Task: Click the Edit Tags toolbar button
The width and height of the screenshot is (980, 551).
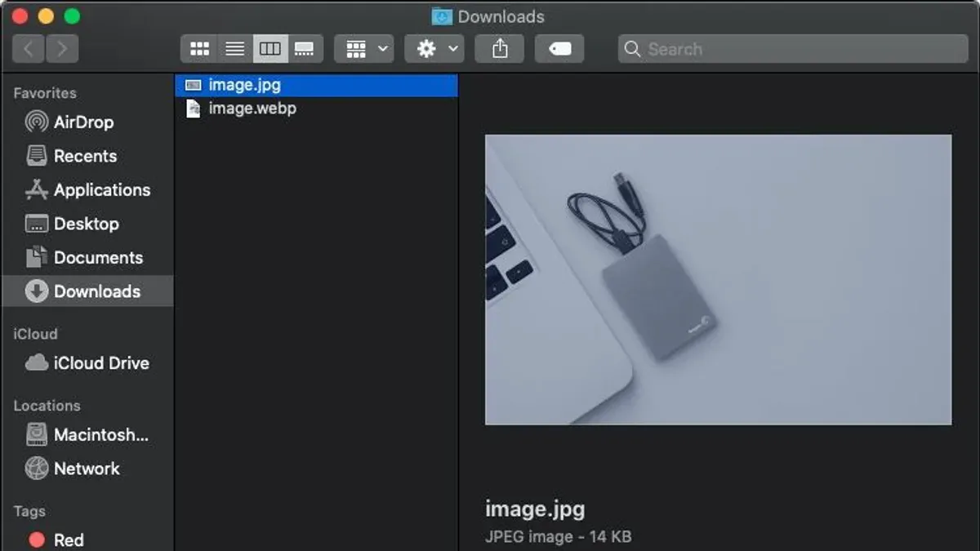Action: click(x=559, y=49)
